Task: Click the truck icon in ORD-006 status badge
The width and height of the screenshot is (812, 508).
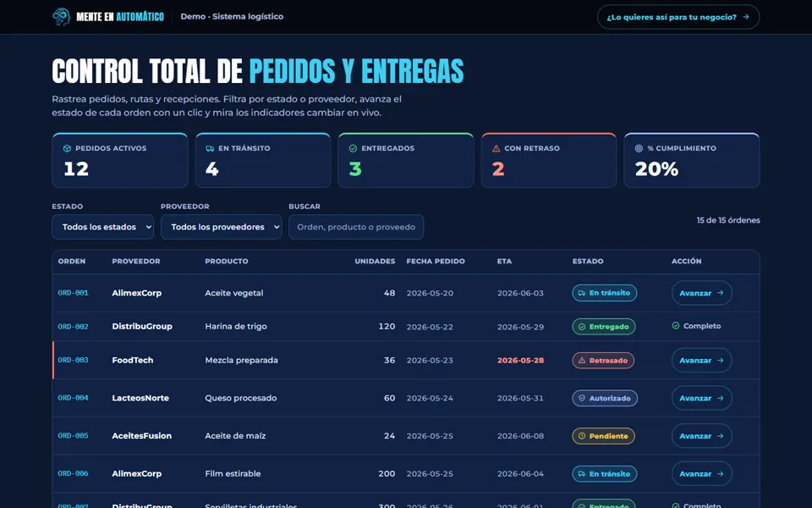Action: (582, 474)
